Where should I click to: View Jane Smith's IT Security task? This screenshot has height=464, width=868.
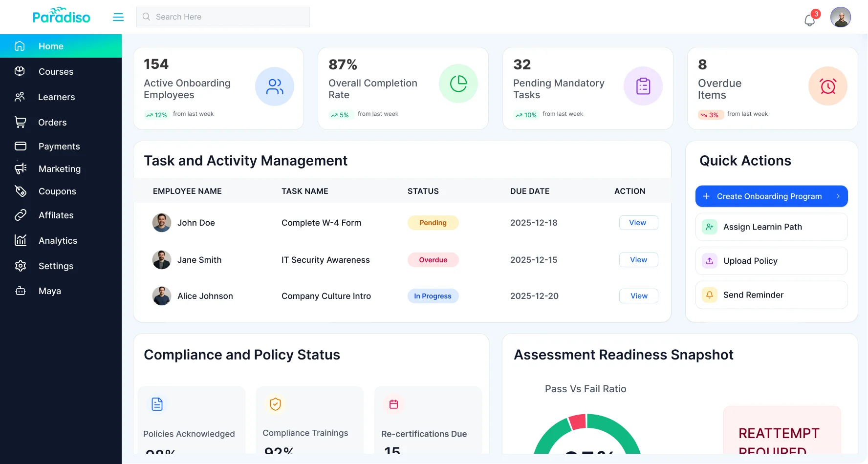638,260
